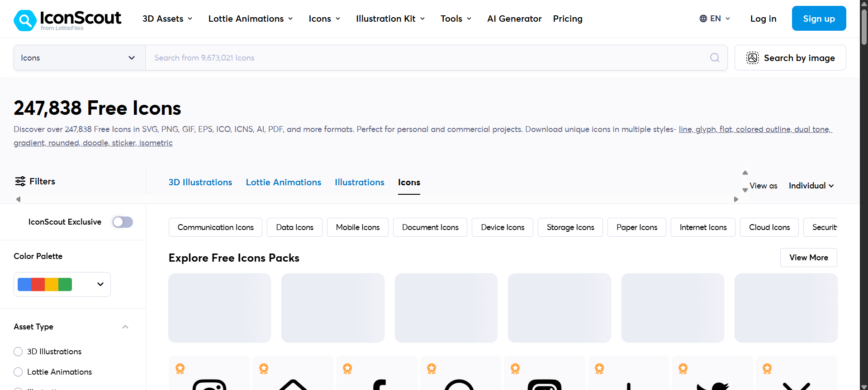Click the globe language icon

click(x=703, y=19)
